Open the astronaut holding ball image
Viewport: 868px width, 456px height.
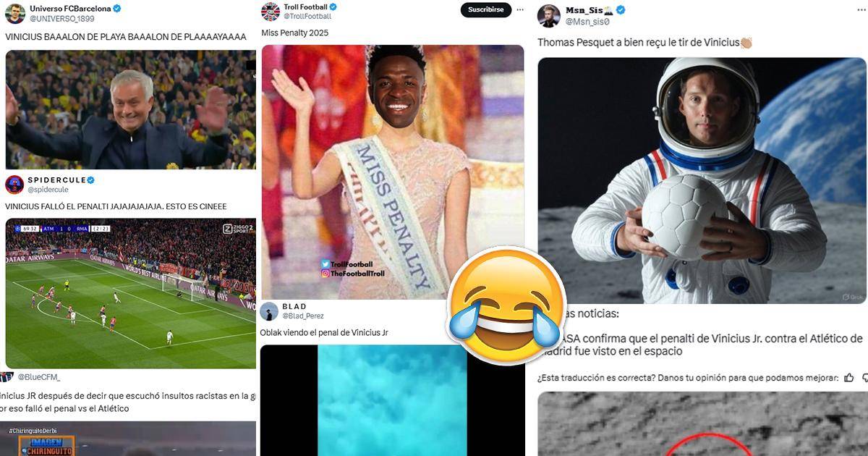click(702, 180)
